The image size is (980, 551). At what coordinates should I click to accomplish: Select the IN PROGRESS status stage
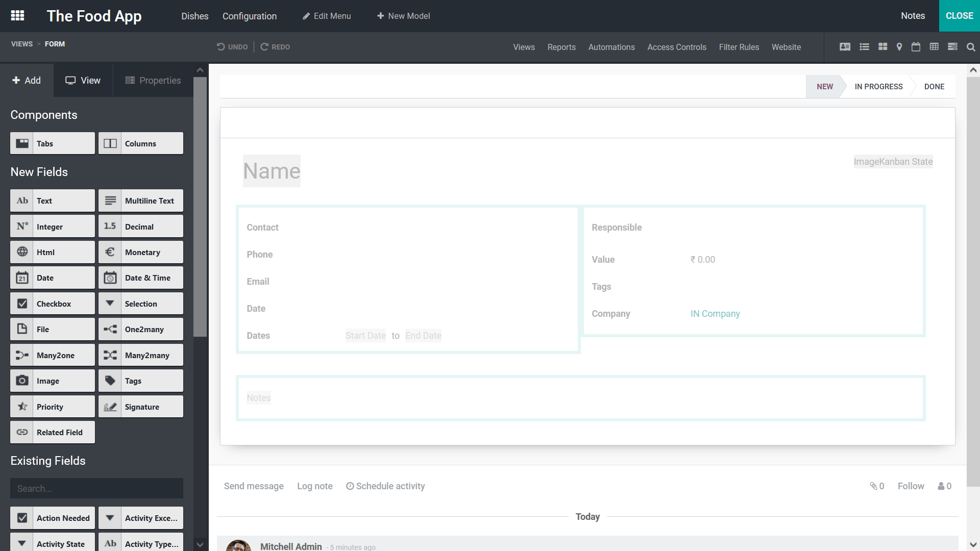click(x=878, y=87)
